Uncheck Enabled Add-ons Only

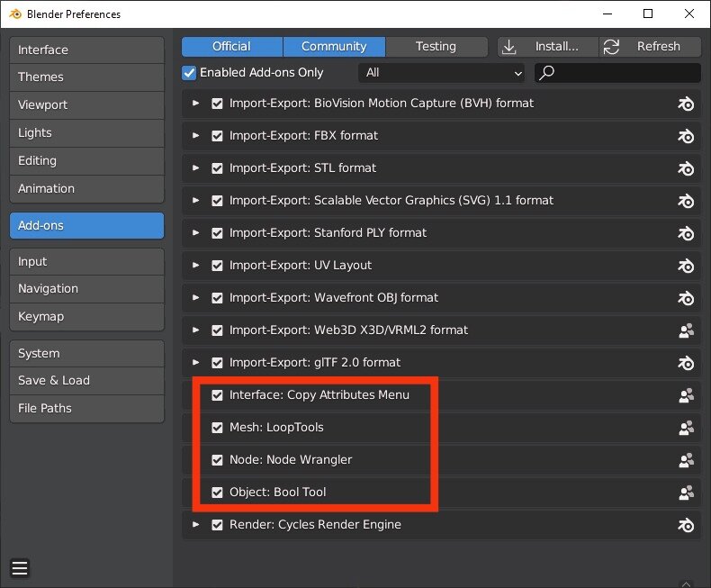tap(189, 73)
